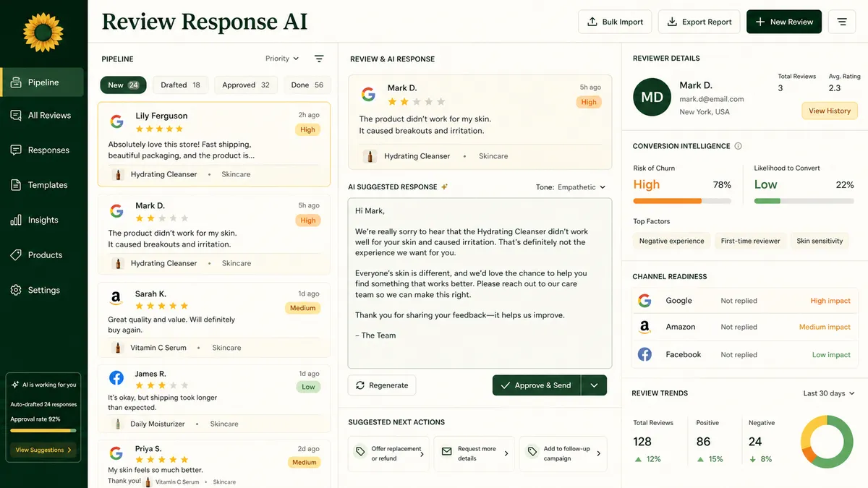This screenshot has height=488, width=868.
Task: Open Responses in the sidebar
Action: click(x=43, y=150)
